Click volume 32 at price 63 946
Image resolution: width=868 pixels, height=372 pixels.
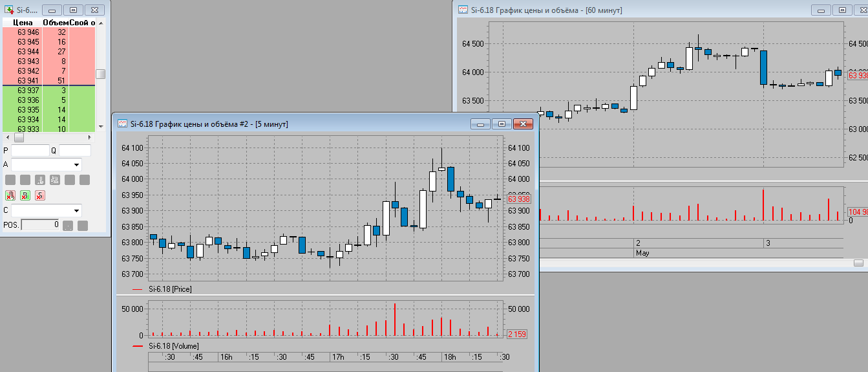[x=61, y=32]
